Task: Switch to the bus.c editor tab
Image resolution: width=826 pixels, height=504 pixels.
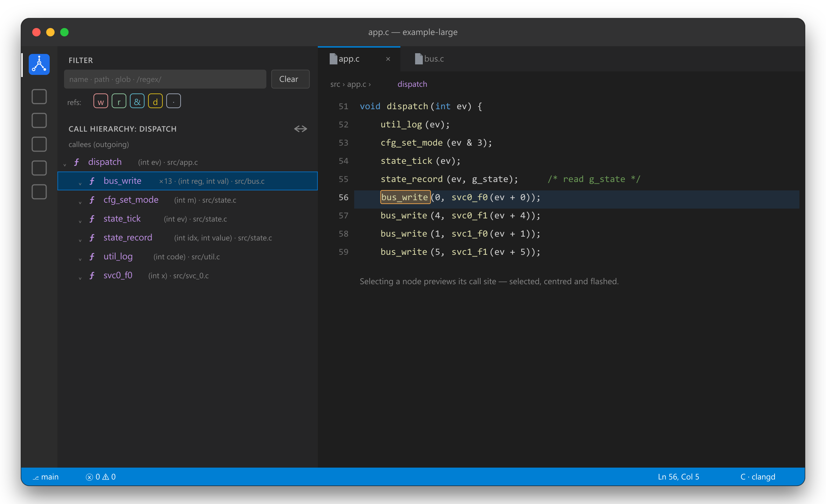Action: point(429,59)
